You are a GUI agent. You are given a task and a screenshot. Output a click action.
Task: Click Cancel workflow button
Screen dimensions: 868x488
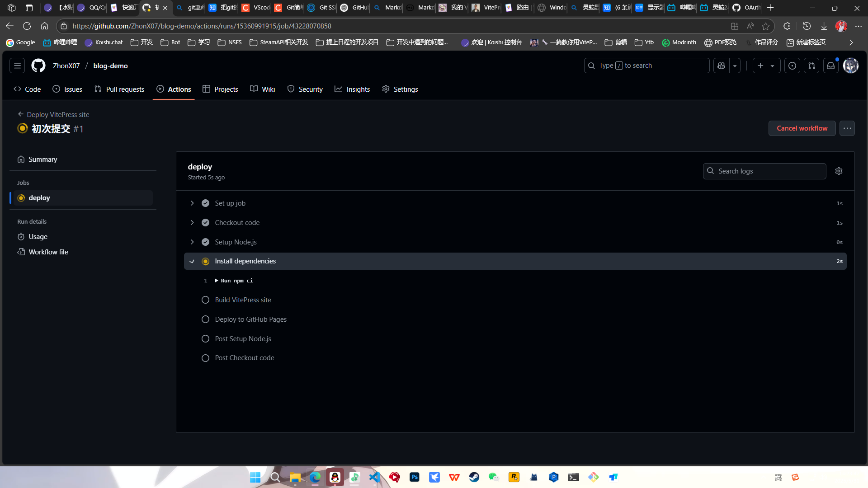[x=802, y=128]
